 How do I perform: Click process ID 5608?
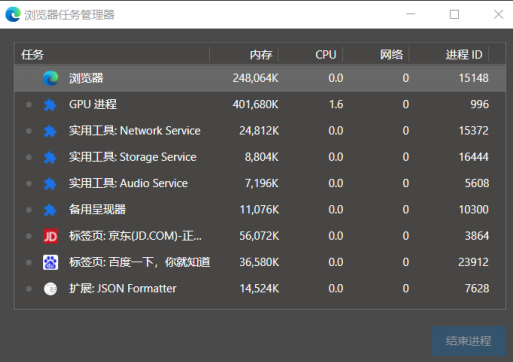pos(477,184)
